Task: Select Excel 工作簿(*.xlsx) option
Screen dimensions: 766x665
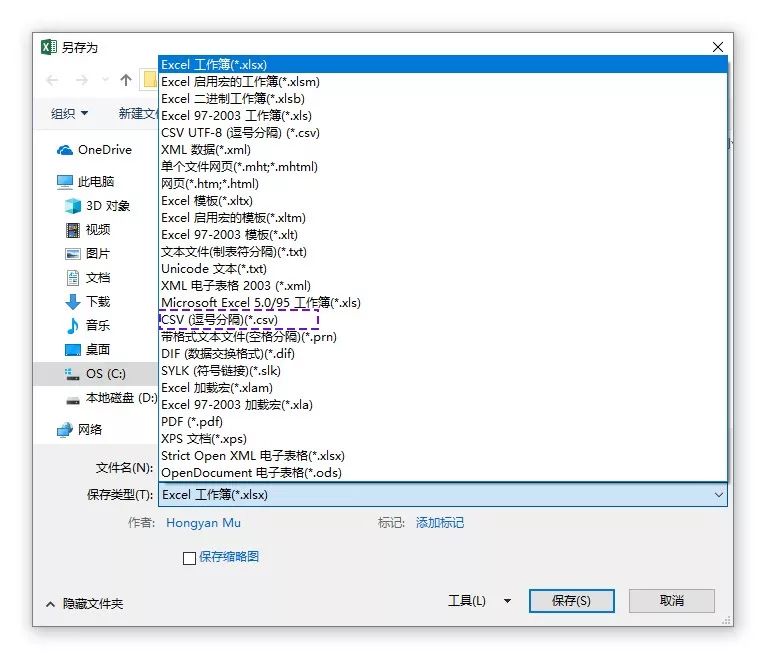Action: pyautogui.click(x=443, y=64)
